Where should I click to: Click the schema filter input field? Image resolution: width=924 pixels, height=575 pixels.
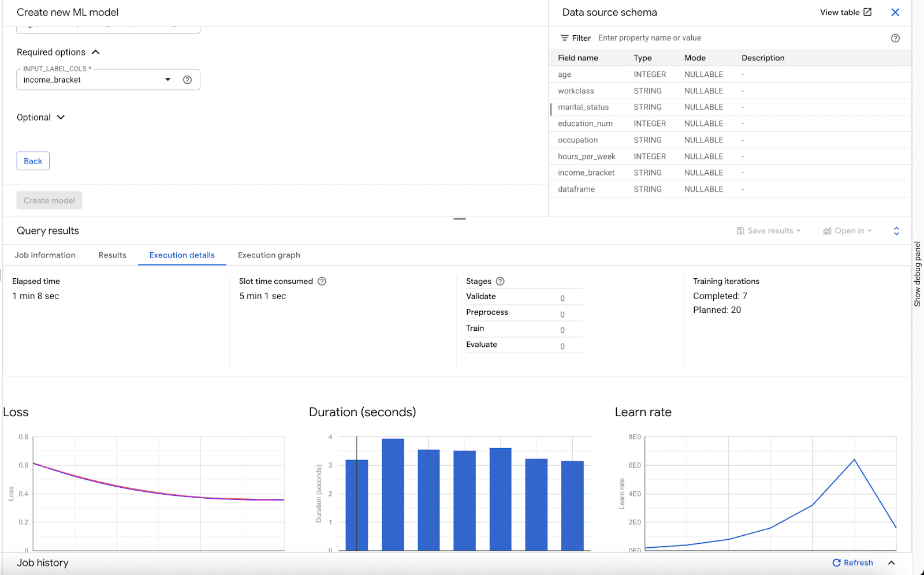[x=650, y=38]
